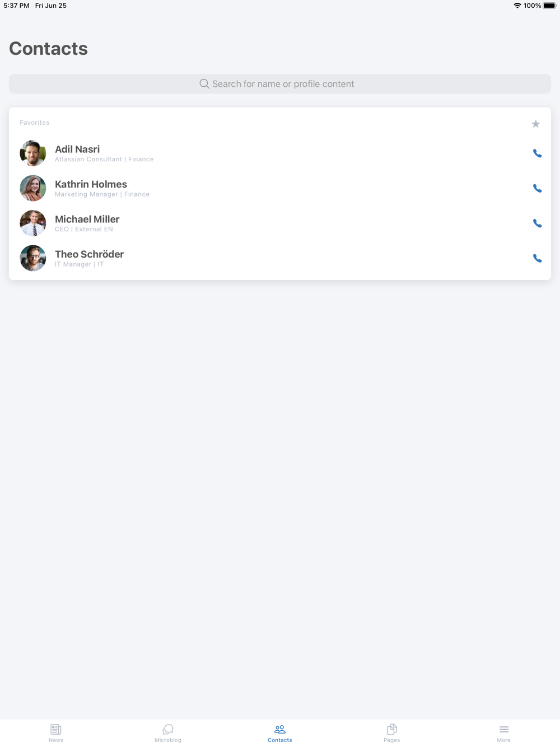Open Michael Miller CEO entry

coord(280,223)
